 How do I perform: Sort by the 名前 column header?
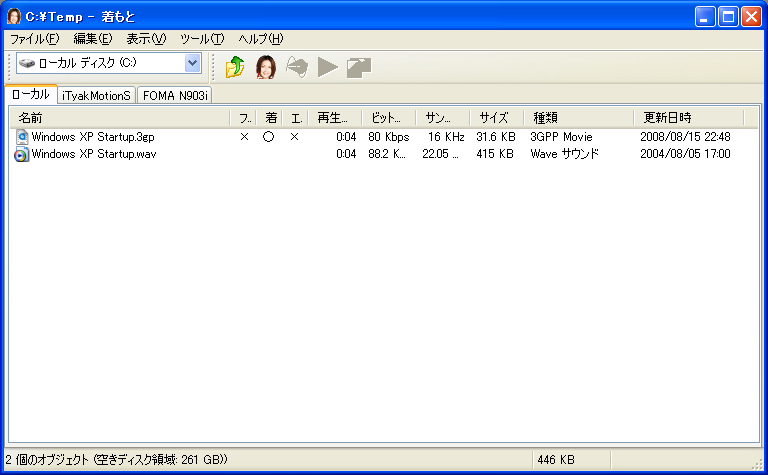click(x=120, y=118)
